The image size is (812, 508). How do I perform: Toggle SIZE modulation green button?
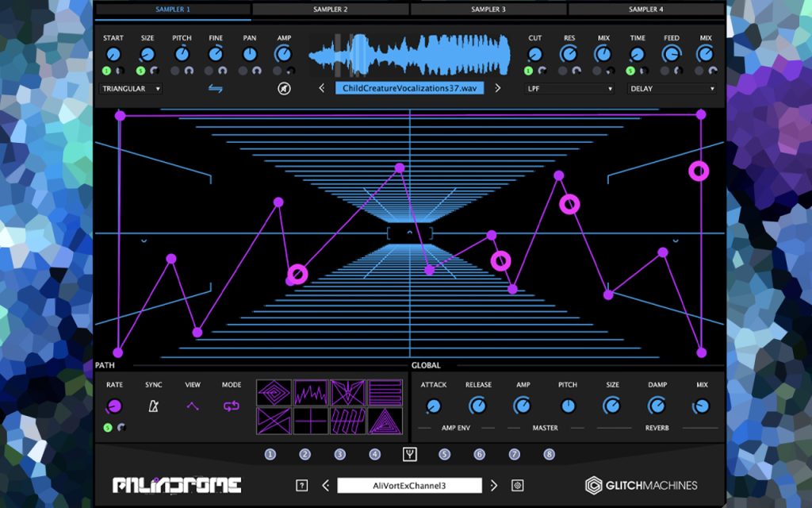(x=141, y=71)
